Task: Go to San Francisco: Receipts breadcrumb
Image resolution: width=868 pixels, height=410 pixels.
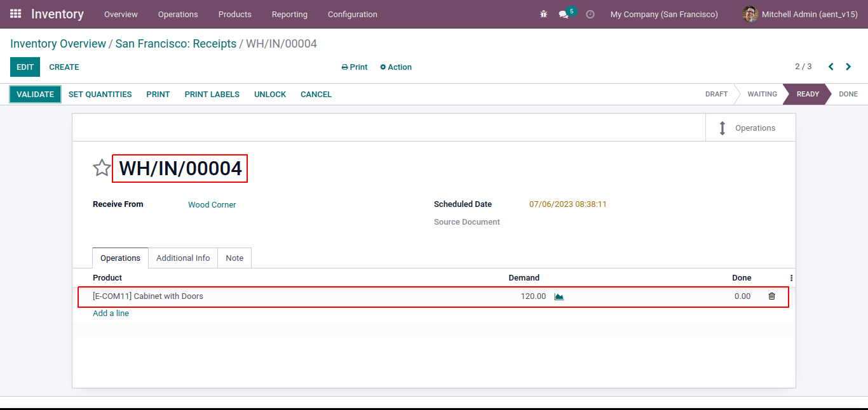Action: coord(176,44)
